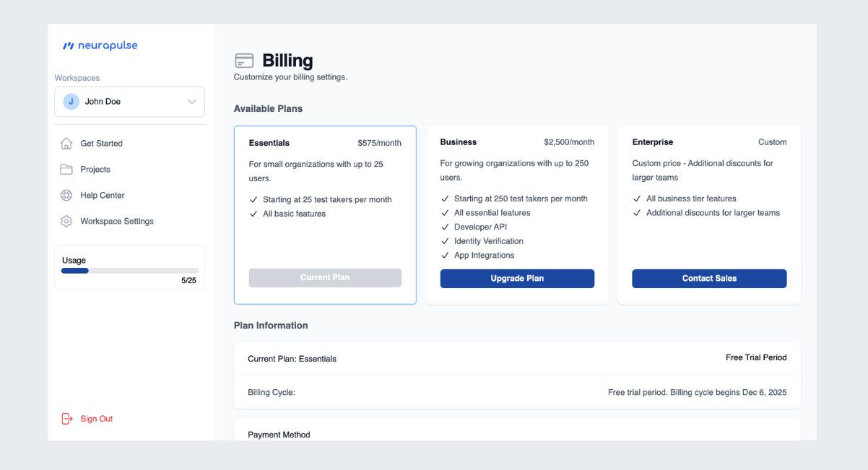868x470 pixels.
Task: Open Workspace Settings gear icon
Action: (66, 221)
